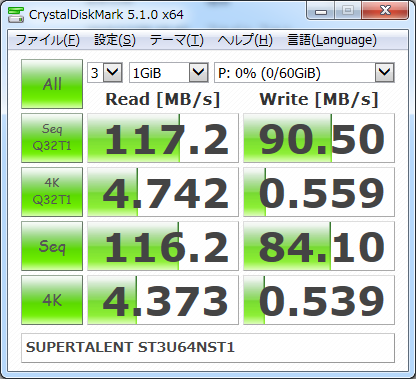Viewport: 416px width, 379px height.
Task: Start the Seq Q32T1 benchmark
Action: pos(52,138)
